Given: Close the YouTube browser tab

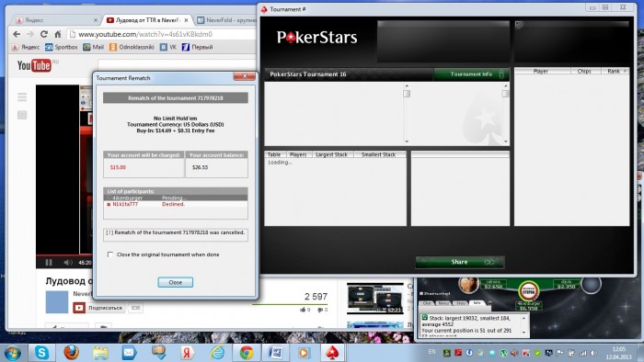Looking at the screenshot, I should (x=186, y=19).
